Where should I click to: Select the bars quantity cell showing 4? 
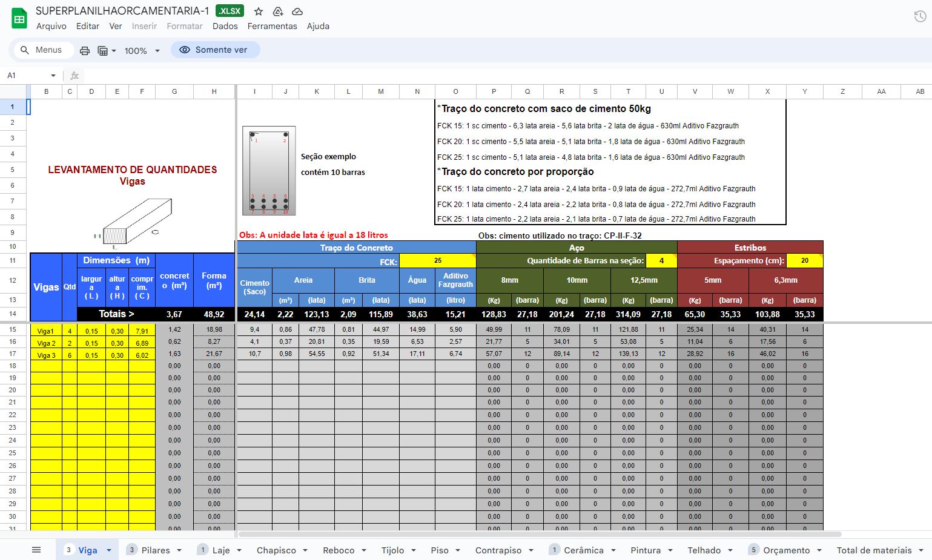point(661,260)
